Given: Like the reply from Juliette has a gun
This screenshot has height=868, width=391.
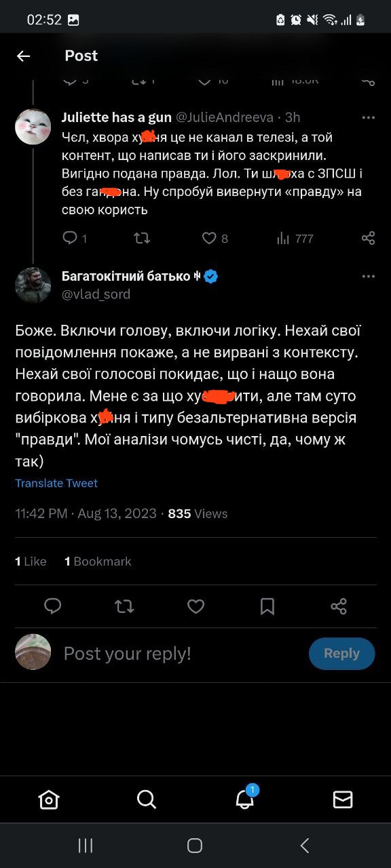Looking at the screenshot, I should tap(210, 238).
